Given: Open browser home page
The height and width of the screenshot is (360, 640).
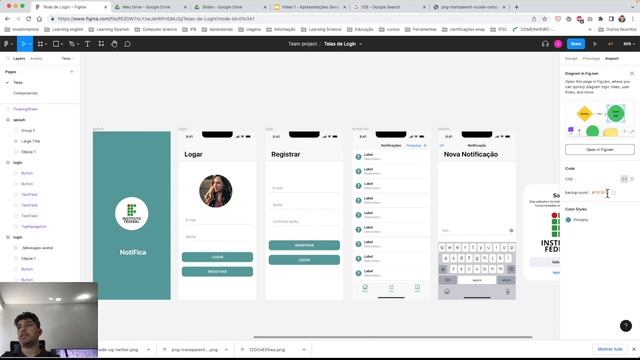Looking at the screenshot, I should (39, 19).
